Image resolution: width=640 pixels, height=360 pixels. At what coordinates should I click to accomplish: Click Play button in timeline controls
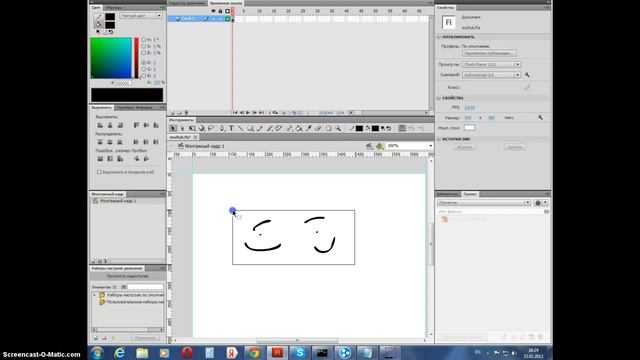tap(248, 113)
